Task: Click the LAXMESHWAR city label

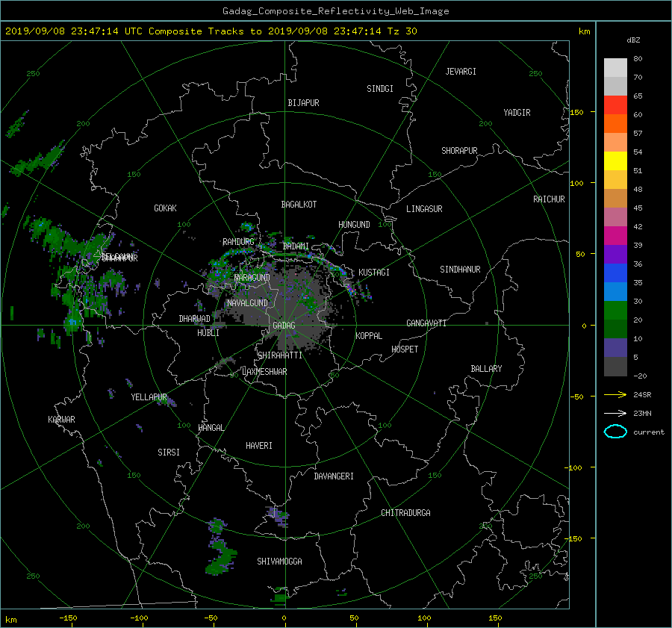Action: pos(265,372)
